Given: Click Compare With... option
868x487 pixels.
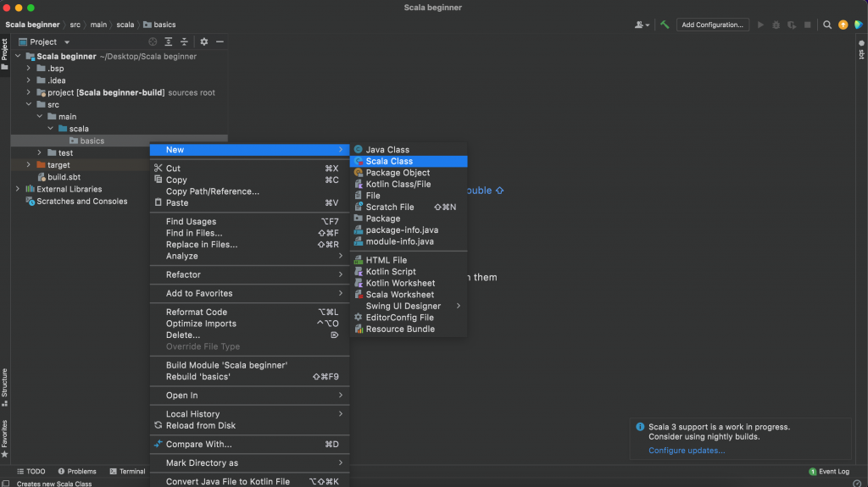Looking at the screenshot, I should (x=250, y=444).
